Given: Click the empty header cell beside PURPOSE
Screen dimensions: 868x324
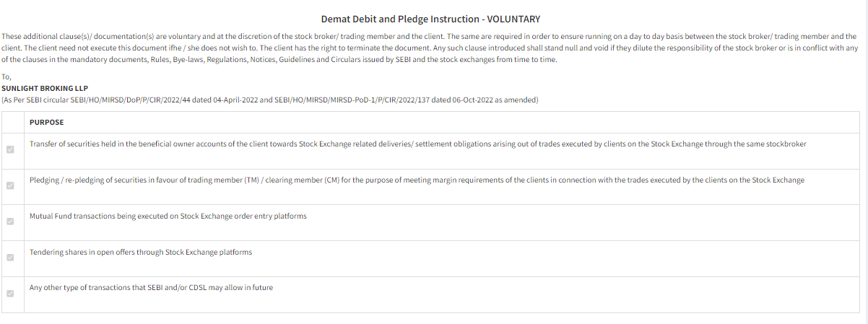Looking at the screenshot, I should pyautogui.click(x=13, y=122).
